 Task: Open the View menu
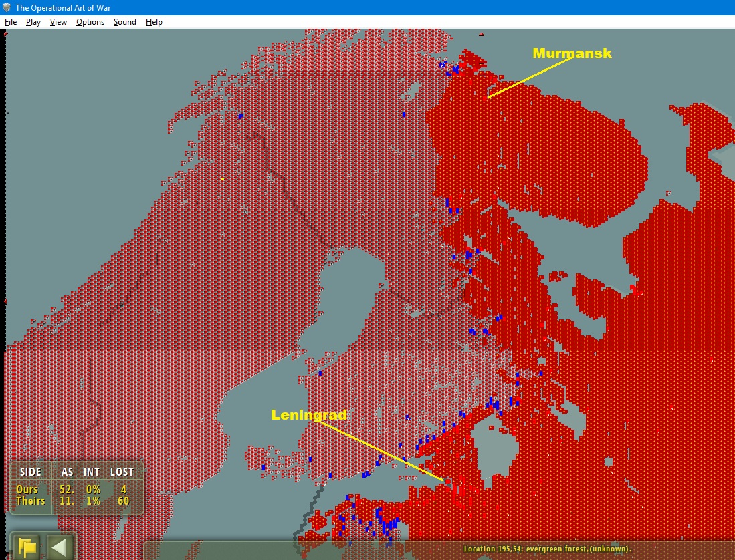point(58,22)
